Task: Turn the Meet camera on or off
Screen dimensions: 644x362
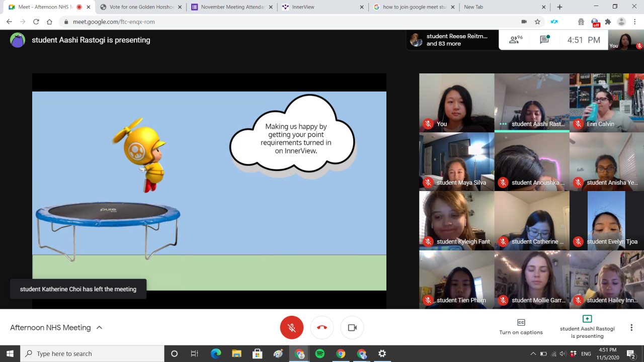Action: (x=352, y=327)
